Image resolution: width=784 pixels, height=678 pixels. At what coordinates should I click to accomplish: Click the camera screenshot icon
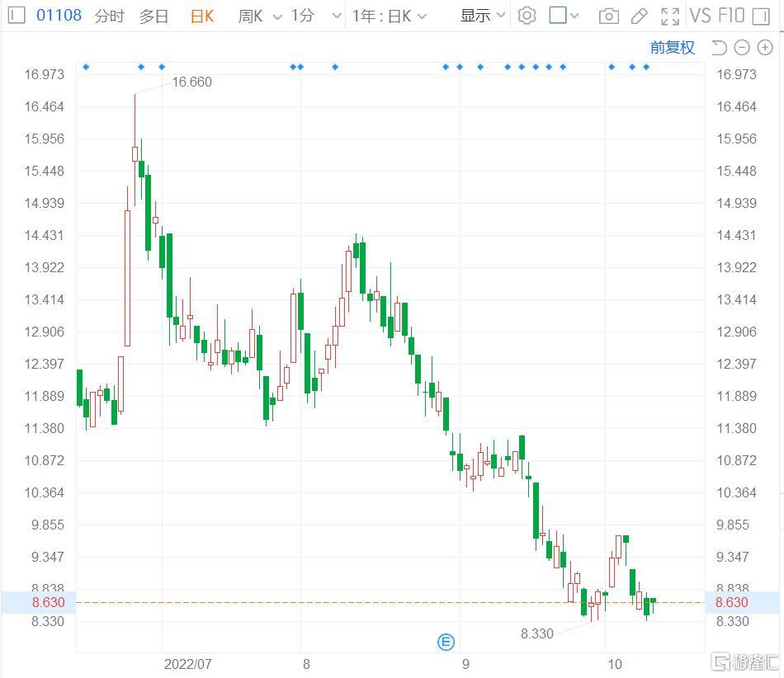608,16
